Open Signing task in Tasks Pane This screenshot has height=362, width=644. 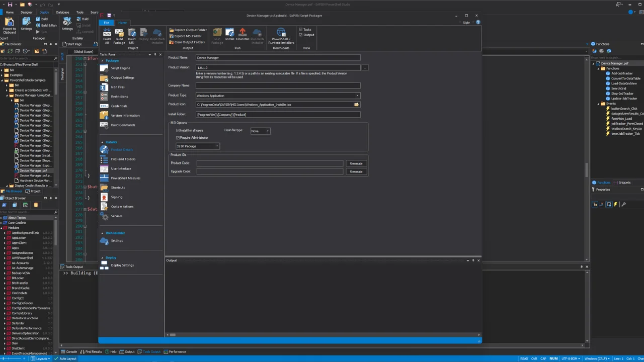coord(116,197)
